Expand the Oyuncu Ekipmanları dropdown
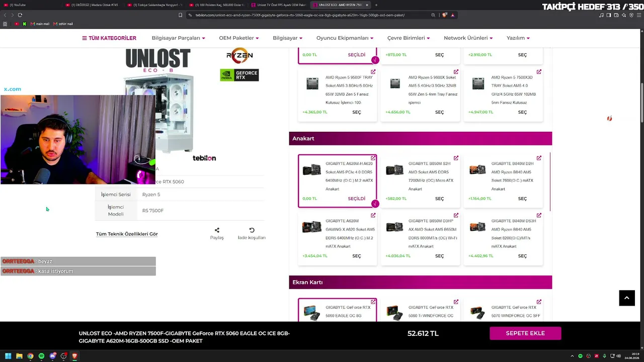Screen dimensions: 644x362 pos(345,38)
